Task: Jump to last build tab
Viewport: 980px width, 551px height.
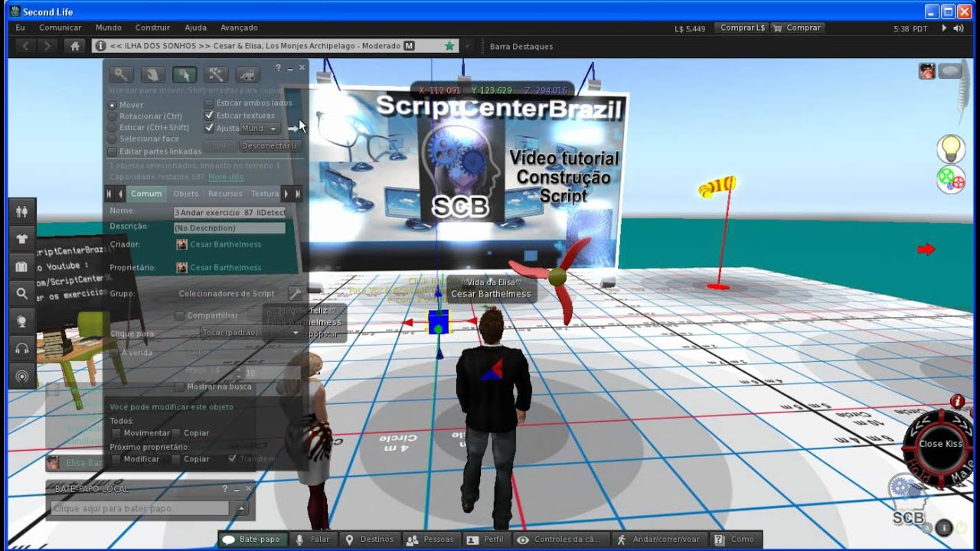Action: (298, 194)
